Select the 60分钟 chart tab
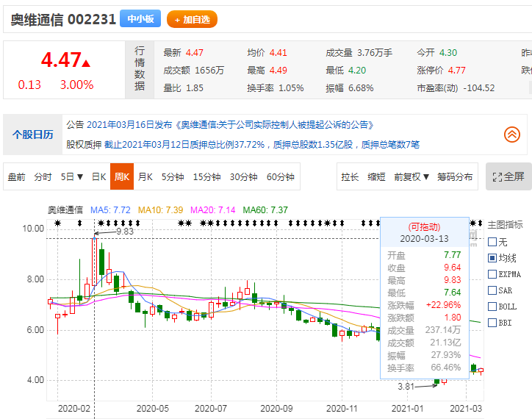This screenshot has width=532, height=419. [280, 176]
